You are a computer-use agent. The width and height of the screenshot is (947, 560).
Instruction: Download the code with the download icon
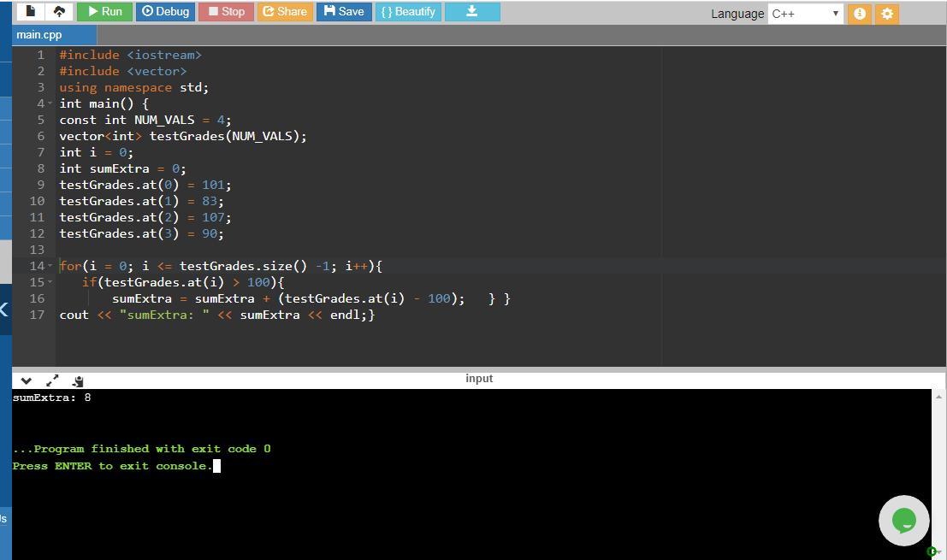[472, 11]
